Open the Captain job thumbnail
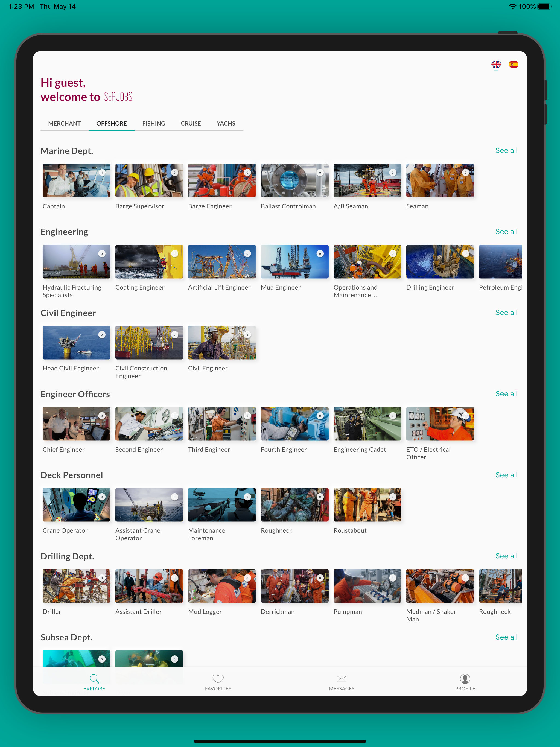560x747 pixels. 76,180
